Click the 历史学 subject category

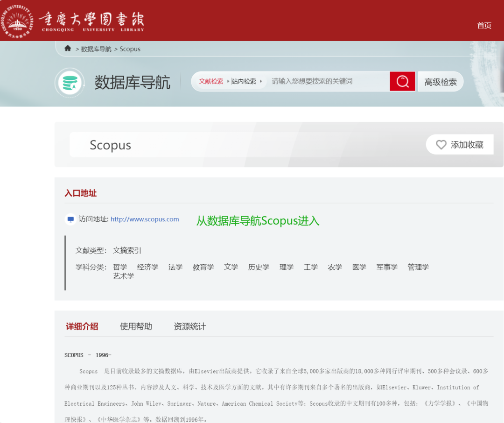259,267
